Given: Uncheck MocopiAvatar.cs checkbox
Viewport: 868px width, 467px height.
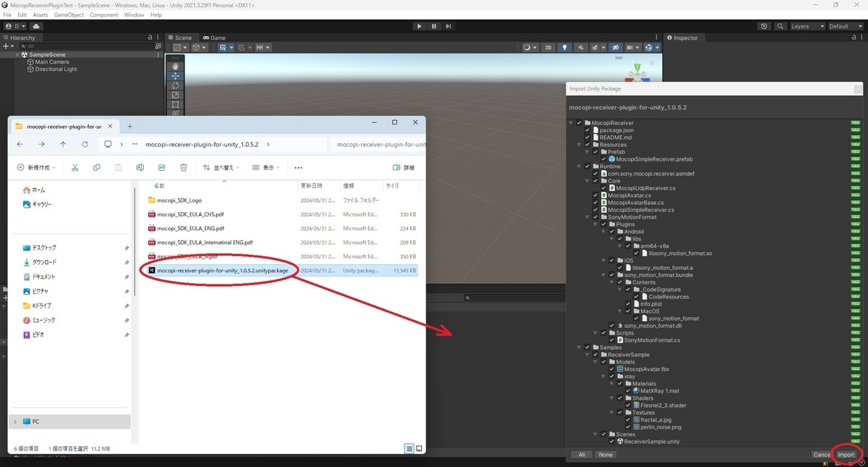Looking at the screenshot, I should tap(596, 195).
